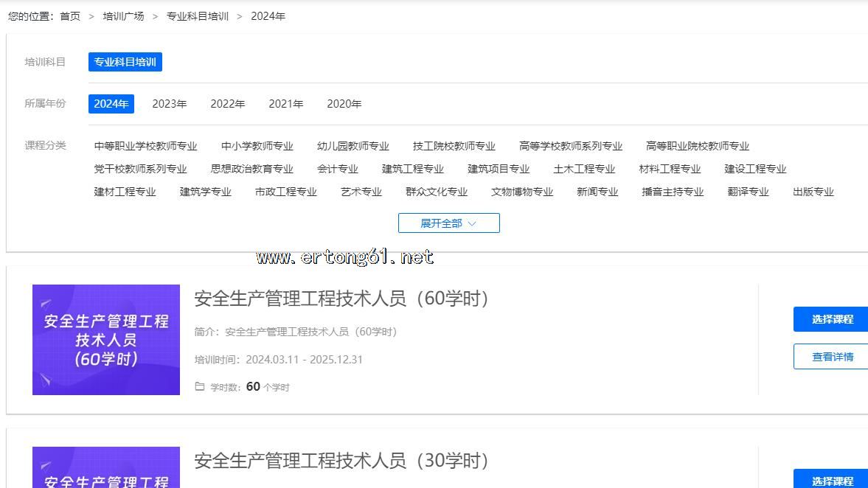Switch to the 2022年 year filter

(228, 104)
